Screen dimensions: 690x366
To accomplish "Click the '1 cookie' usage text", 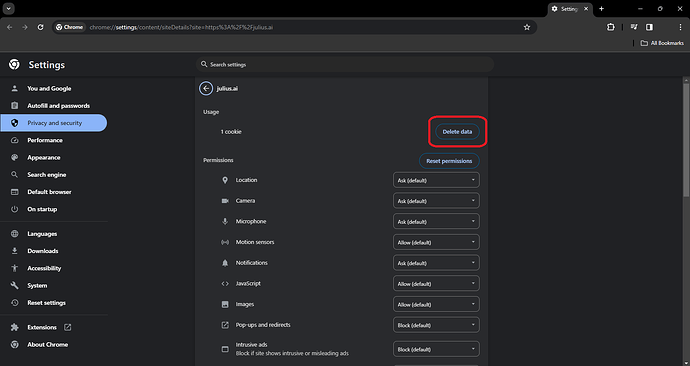I will 231,132.
